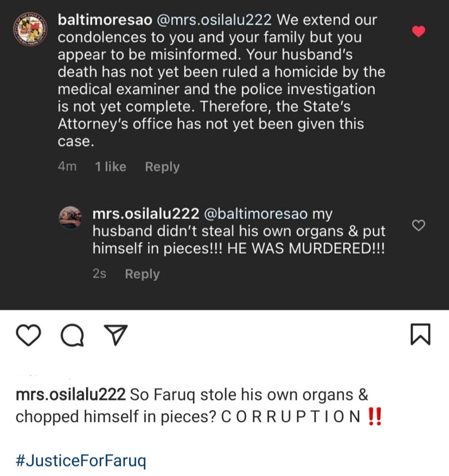Like the mrs.osilalu222 reply comment
This screenshot has width=449, height=476.
pos(419,225)
